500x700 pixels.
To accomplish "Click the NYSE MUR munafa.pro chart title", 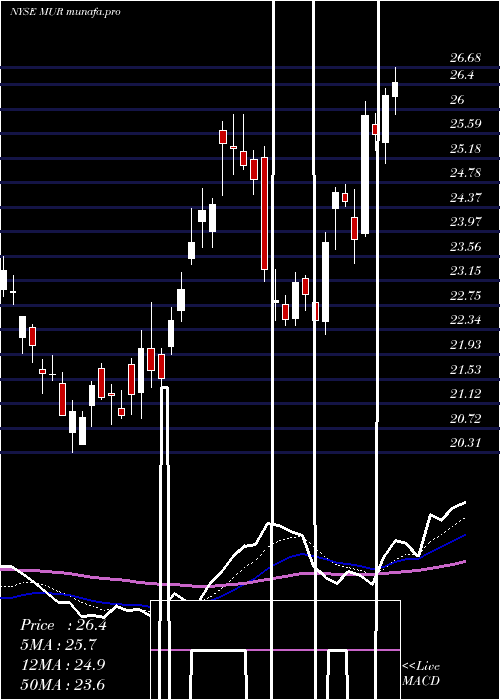I will pos(65,12).
